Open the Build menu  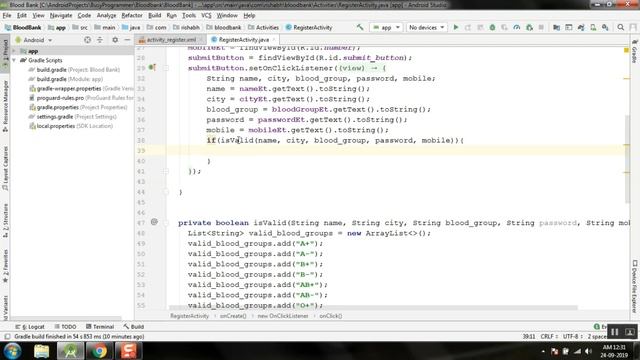154,16
